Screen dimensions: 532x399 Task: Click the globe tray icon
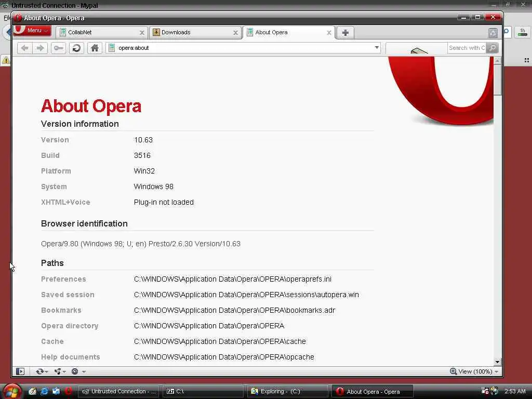click(x=495, y=391)
